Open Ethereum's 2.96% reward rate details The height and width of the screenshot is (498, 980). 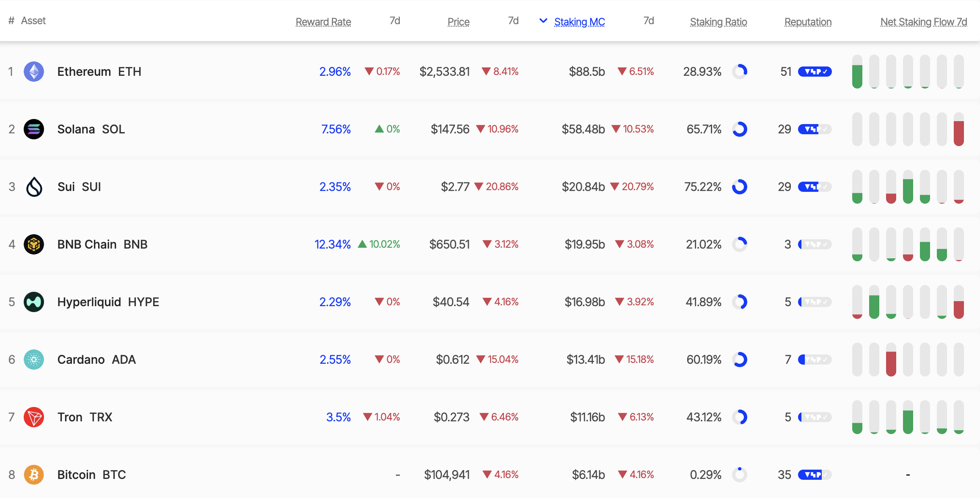coord(335,72)
